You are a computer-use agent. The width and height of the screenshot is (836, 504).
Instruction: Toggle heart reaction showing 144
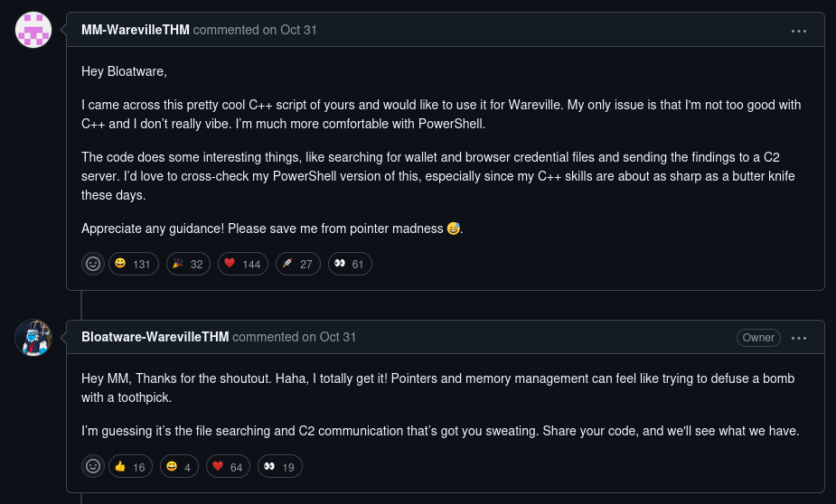(243, 264)
